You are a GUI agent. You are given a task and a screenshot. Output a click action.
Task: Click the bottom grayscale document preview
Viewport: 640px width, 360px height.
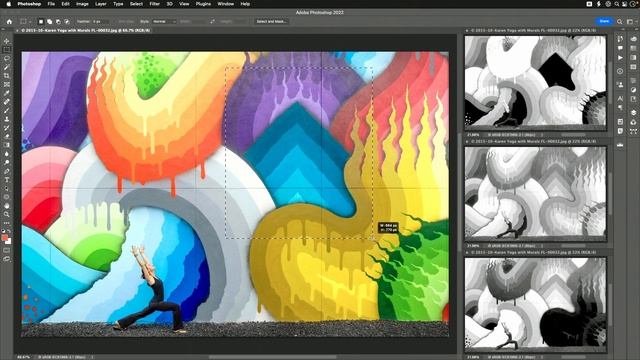(x=535, y=304)
